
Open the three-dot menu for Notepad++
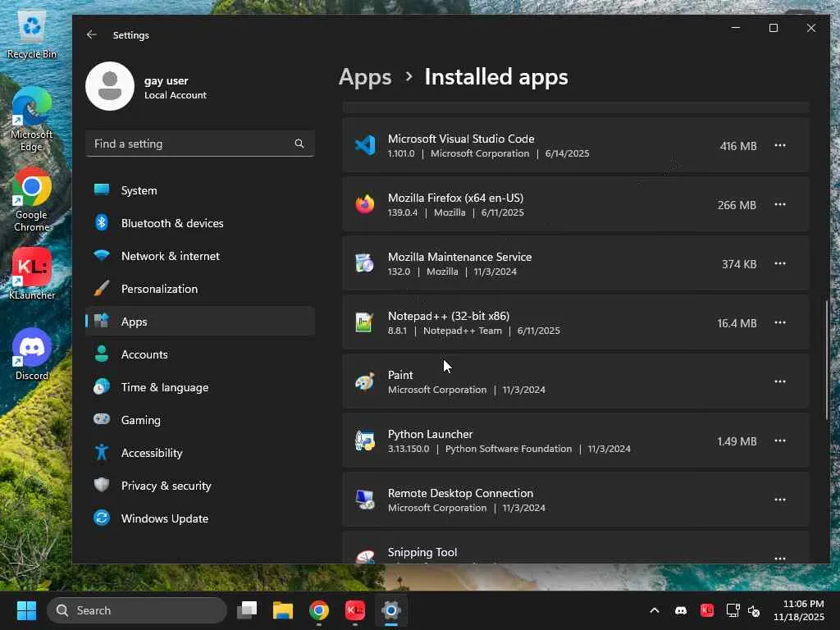tap(780, 323)
